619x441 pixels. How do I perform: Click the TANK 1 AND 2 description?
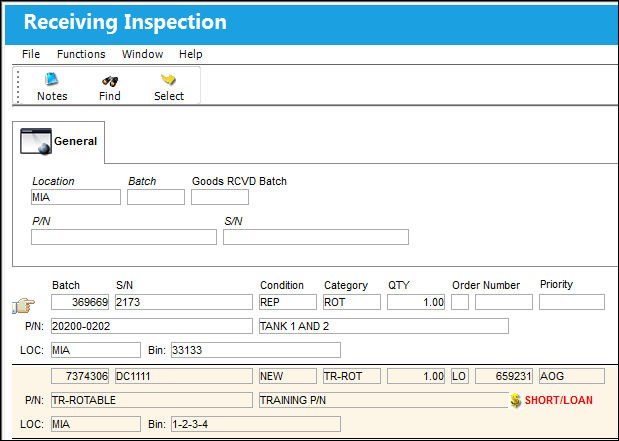(x=384, y=326)
